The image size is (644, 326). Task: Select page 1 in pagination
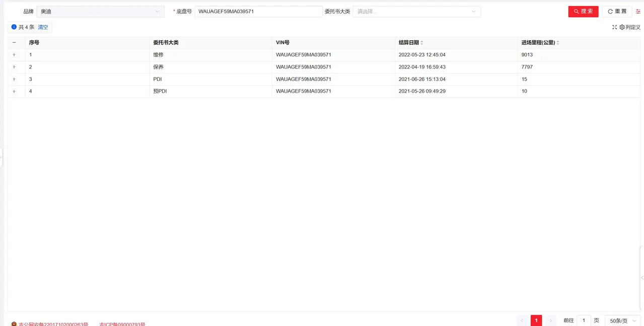(x=536, y=320)
